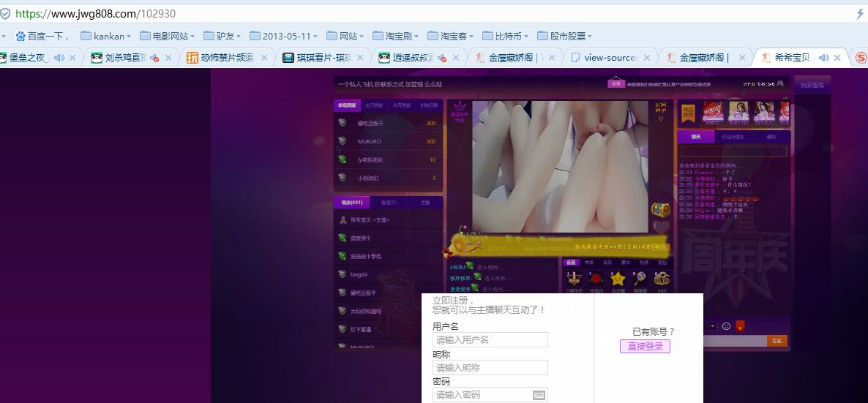Screen dimensions: 868x403
Task: Click the lightning icon in address bar
Action: [860, 14]
